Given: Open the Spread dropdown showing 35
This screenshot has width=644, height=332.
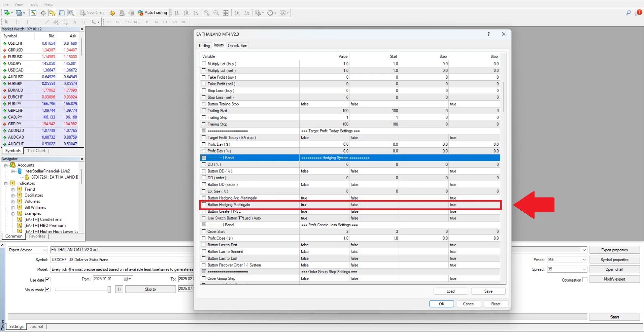Looking at the screenshot, I should [567, 269].
